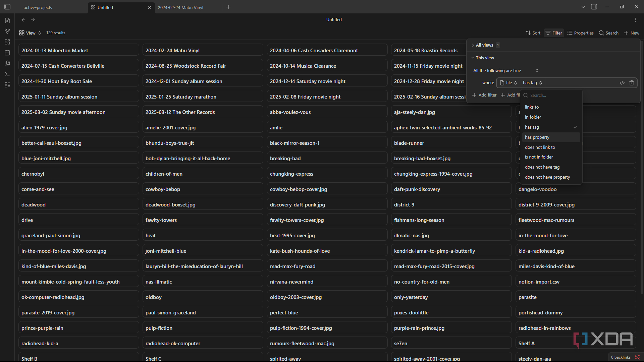This screenshot has height=362, width=644.
Task: Click New to create an entry
Action: [632, 33]
